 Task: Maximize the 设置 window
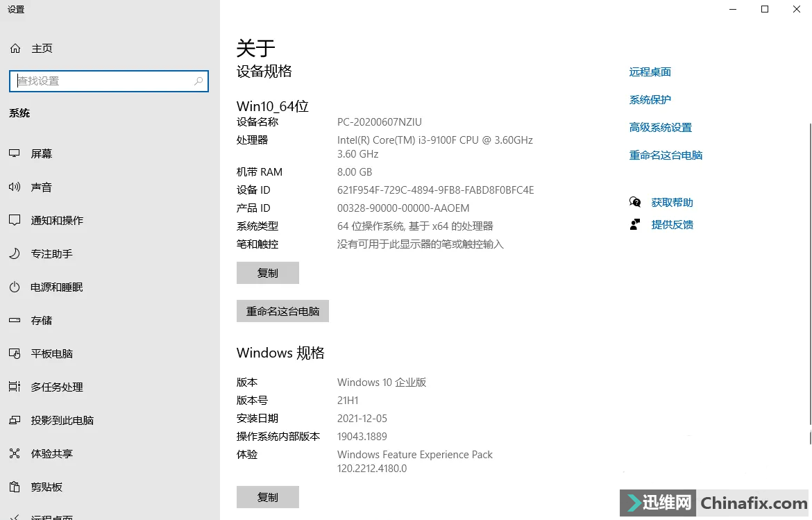click(764, 9)
